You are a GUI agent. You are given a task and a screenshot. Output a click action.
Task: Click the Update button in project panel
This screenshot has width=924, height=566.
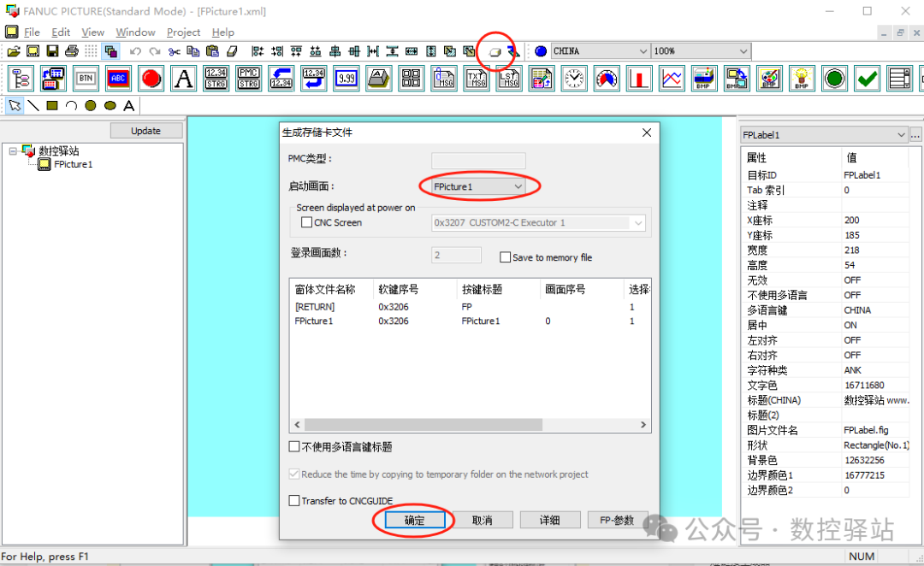146,131
